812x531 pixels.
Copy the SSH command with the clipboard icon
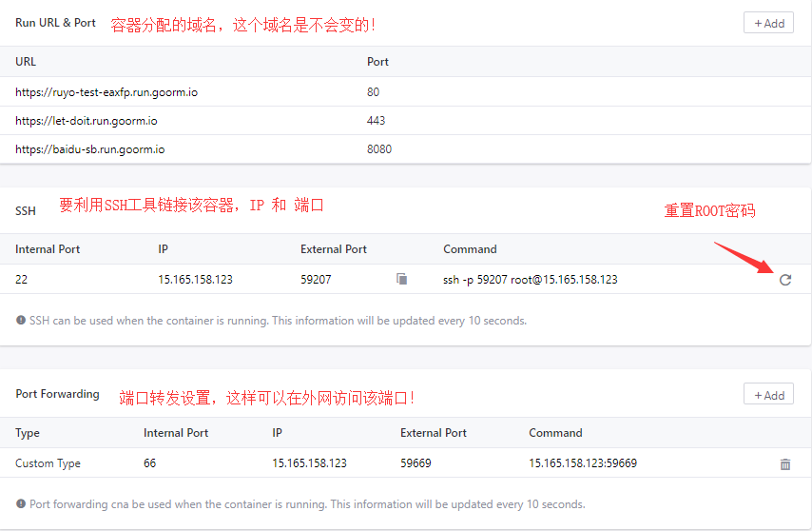(x=402, y=279)
